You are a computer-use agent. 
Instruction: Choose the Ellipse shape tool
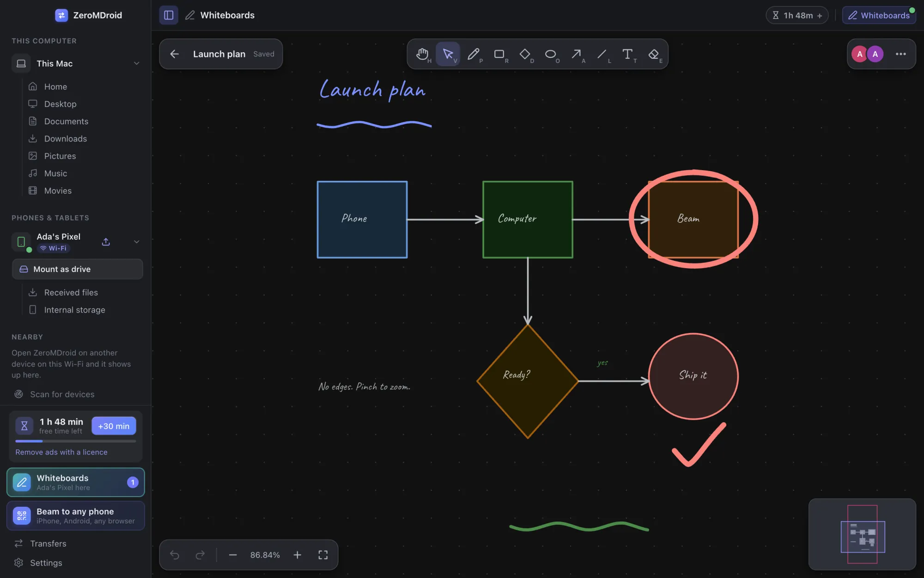(551, 54)
